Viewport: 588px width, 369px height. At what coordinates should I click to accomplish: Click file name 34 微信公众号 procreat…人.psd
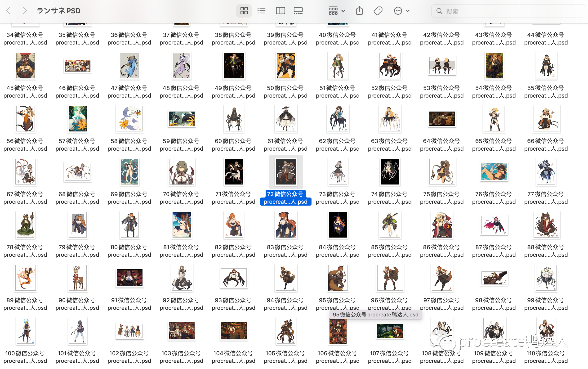click(25, 39)
